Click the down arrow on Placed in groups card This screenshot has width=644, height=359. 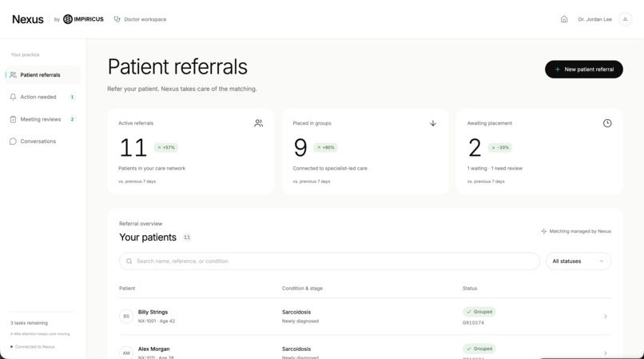coord(433,123)
